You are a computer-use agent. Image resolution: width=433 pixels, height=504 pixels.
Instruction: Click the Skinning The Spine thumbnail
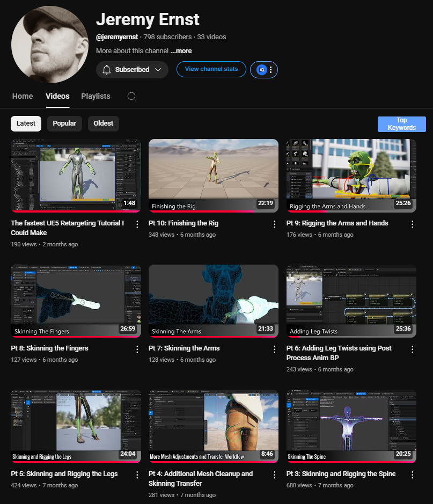coord(351,426)
